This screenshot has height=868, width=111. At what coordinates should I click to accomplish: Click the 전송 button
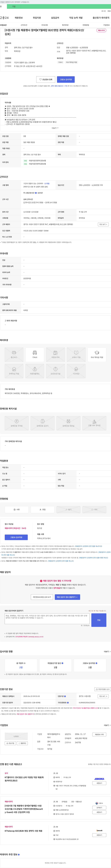tap(99, 620)
